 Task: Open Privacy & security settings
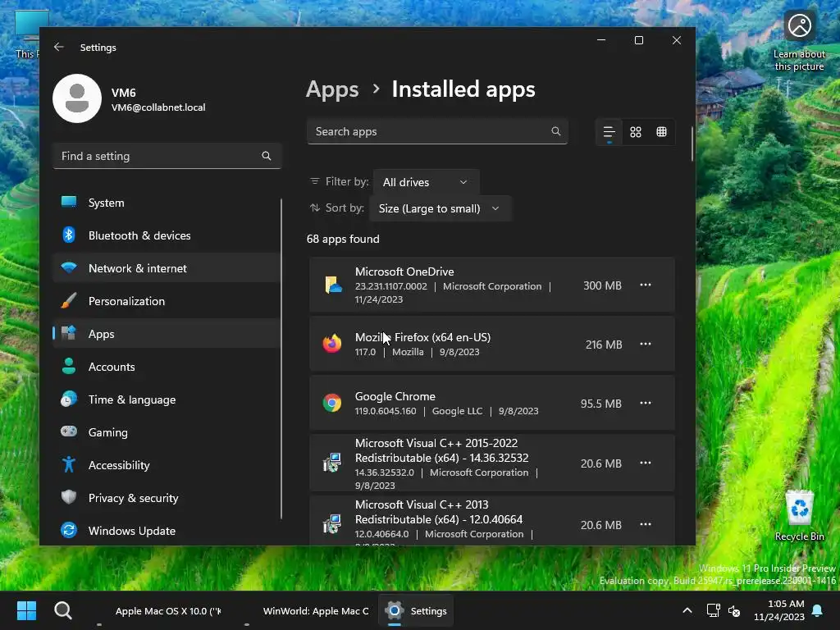point(167,498)
